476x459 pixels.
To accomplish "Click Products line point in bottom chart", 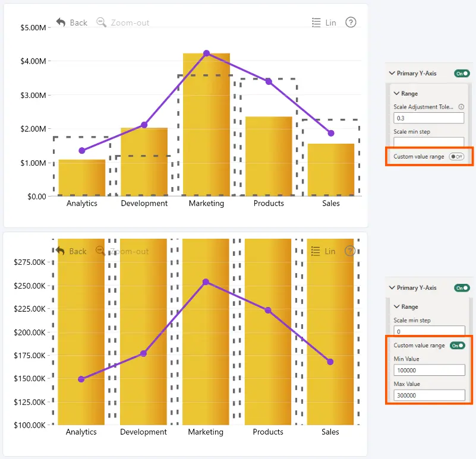I will tap(268, 311).
